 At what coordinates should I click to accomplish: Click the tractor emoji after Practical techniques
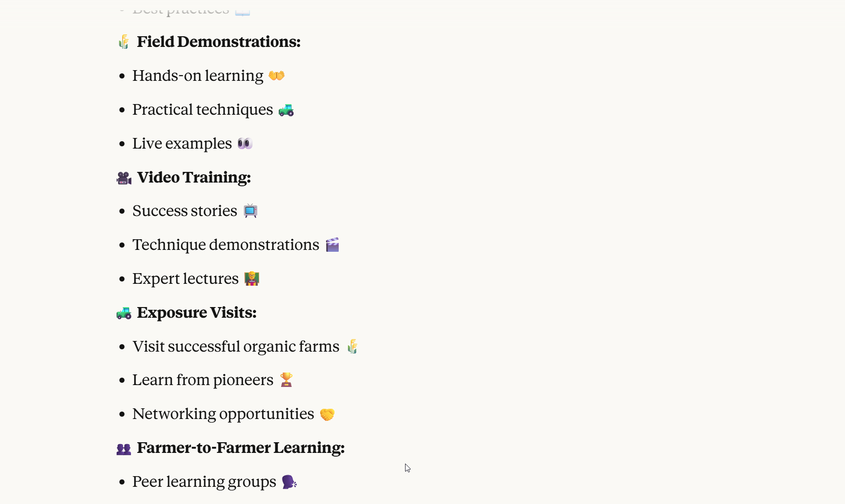click(286, 110)
